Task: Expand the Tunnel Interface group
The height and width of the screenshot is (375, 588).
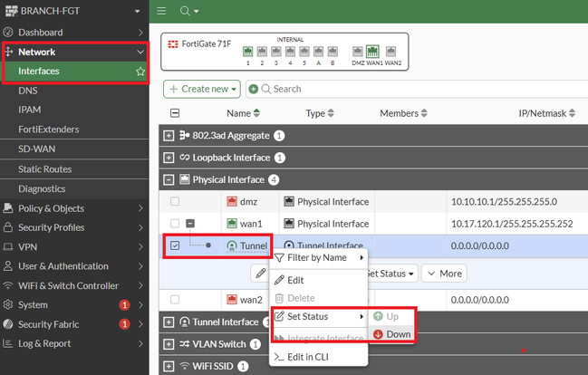Action: [169, 322]
